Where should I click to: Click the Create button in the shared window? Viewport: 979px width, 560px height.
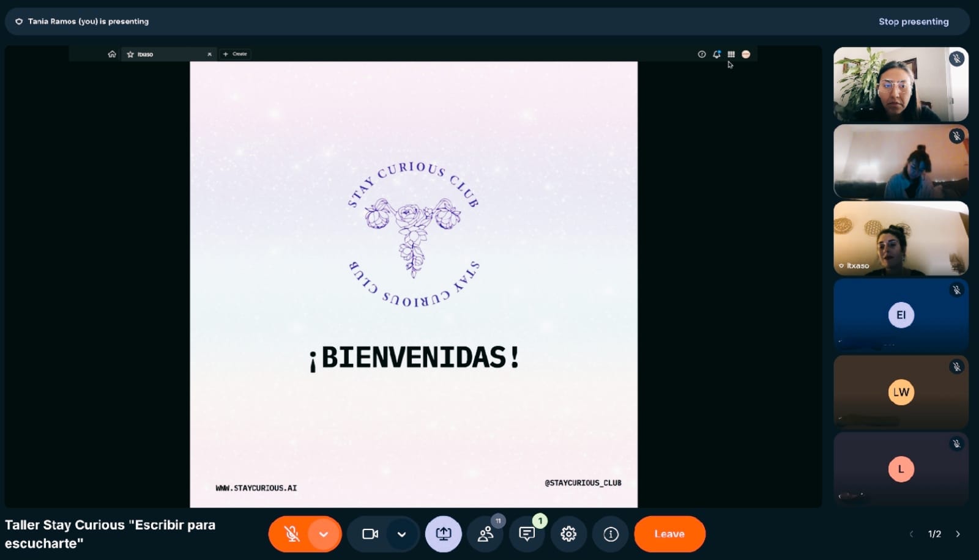pyautogui.click(x=235, y=54)
